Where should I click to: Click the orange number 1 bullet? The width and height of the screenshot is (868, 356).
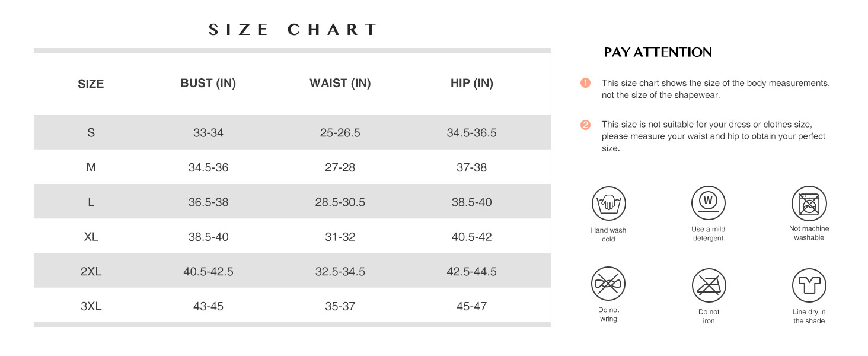click(x=586, y=83)
